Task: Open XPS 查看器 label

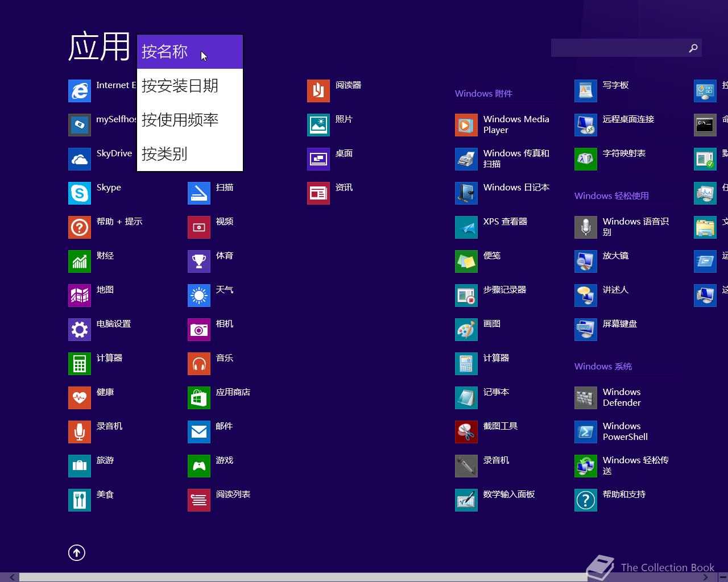Action: (x=505, y=222)
